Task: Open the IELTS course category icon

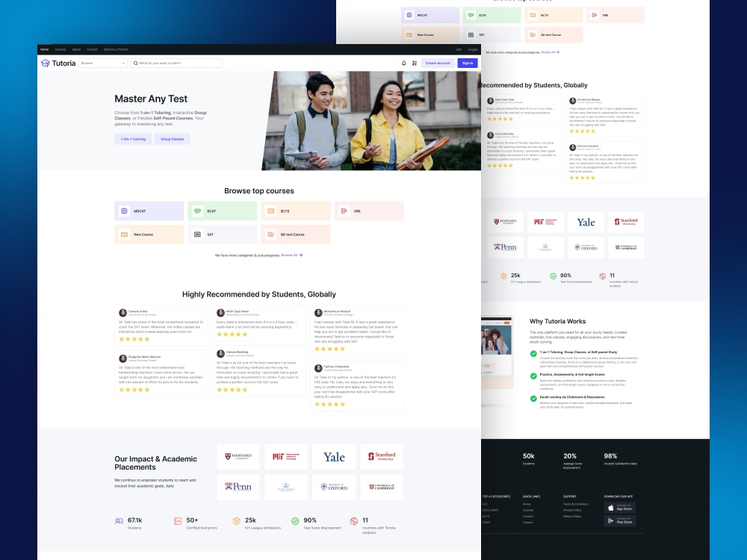Action: tap(270, 211)
